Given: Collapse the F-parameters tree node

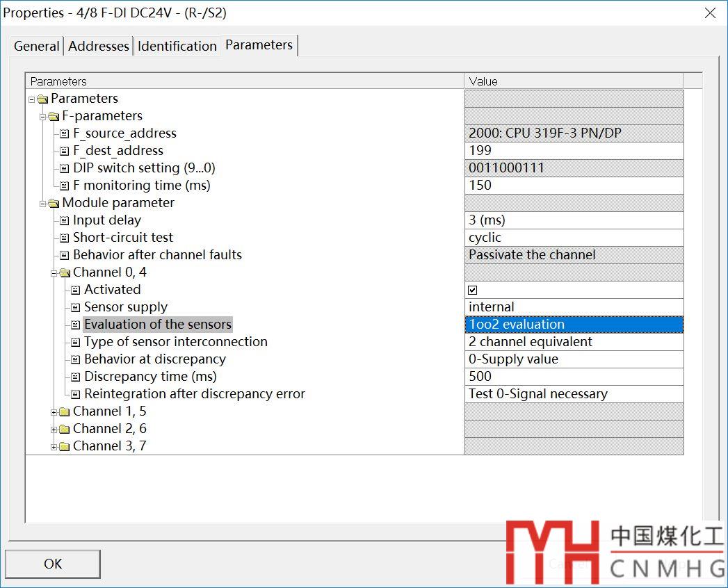Looking at the screenshot, I should pyautogui.click(x=42, y=117).
